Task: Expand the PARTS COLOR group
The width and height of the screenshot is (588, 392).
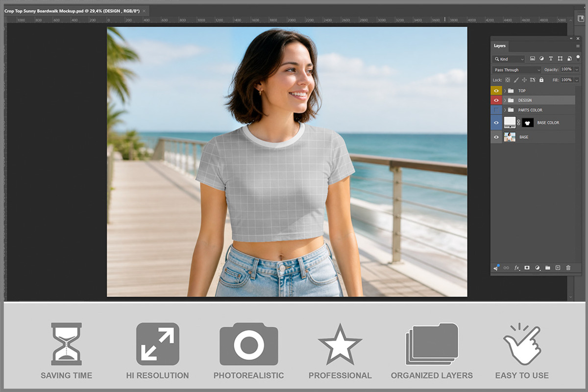Action: 505,110
